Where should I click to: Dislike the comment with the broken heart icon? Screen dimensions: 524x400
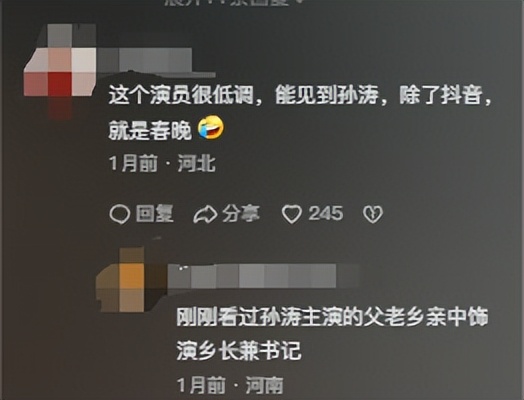point(373,214)
